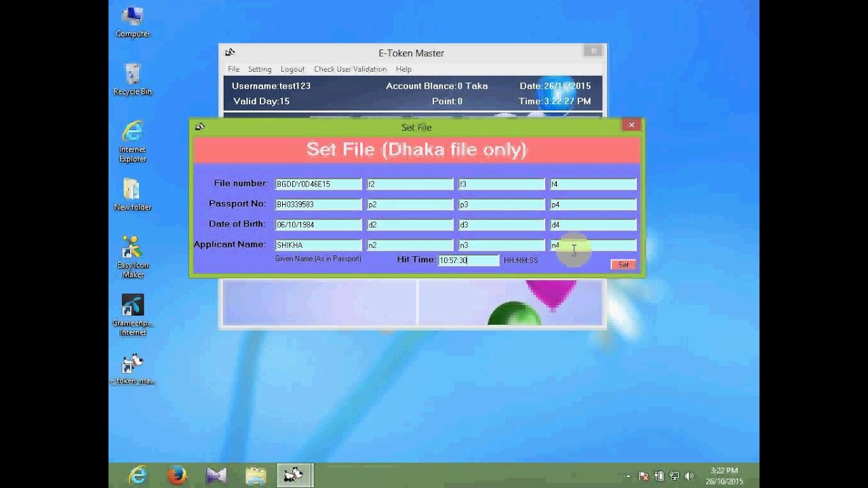
Task: Click the HH:MM:SS format label
Action: (521, 260)
